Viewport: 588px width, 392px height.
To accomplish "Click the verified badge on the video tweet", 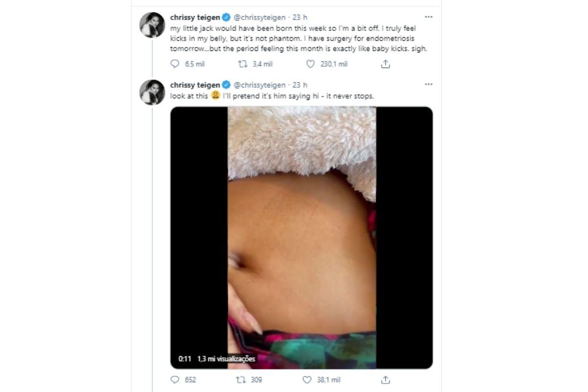I will coord(226,85).
